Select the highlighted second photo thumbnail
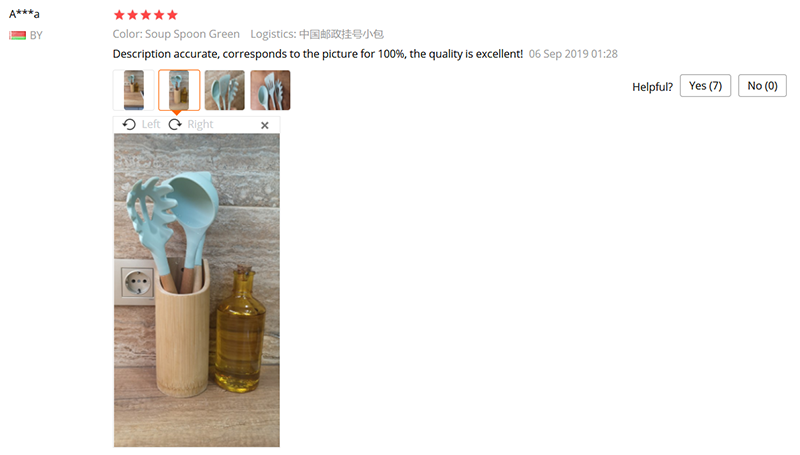 179,90
